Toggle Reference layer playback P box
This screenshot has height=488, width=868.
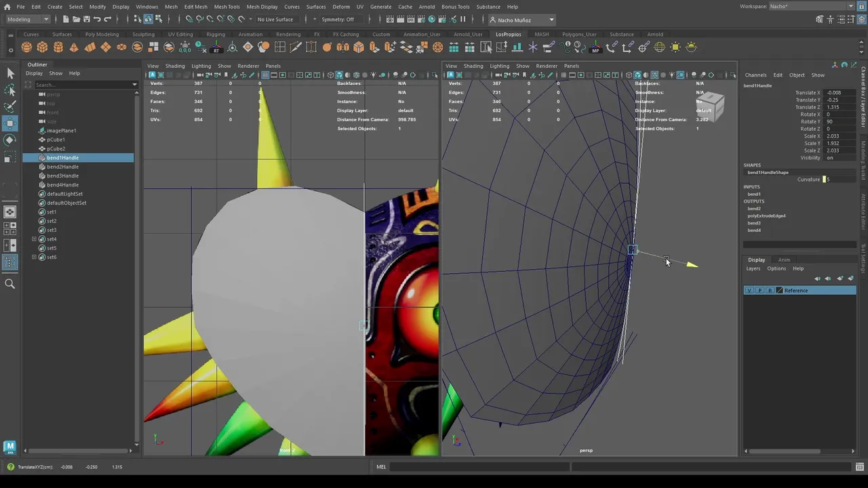click(x=759, y=291)
